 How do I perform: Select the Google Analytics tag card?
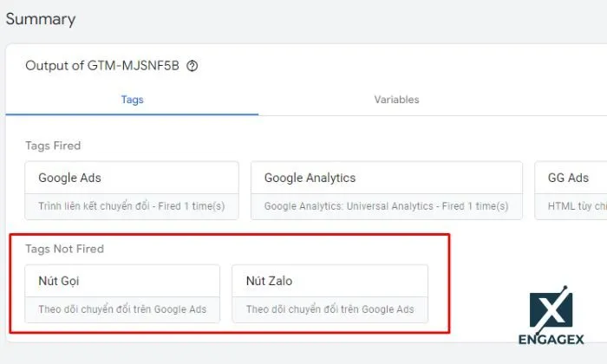click(x=386, y=190)
